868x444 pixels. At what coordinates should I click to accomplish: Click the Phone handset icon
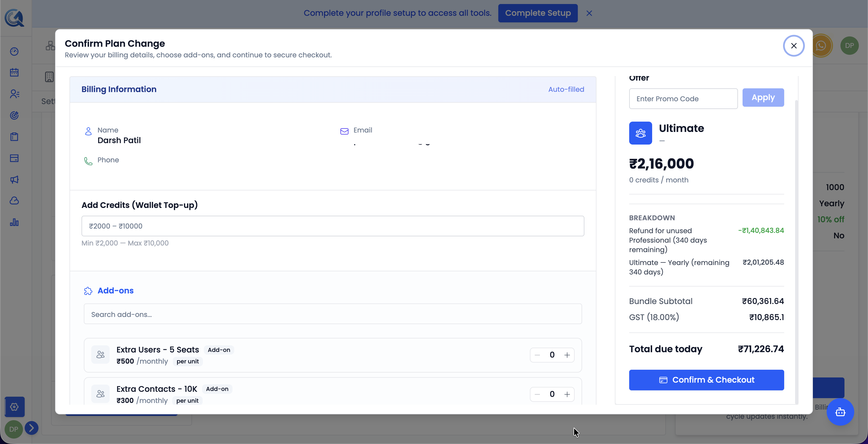pyautogui.click(x=88, y=161)
